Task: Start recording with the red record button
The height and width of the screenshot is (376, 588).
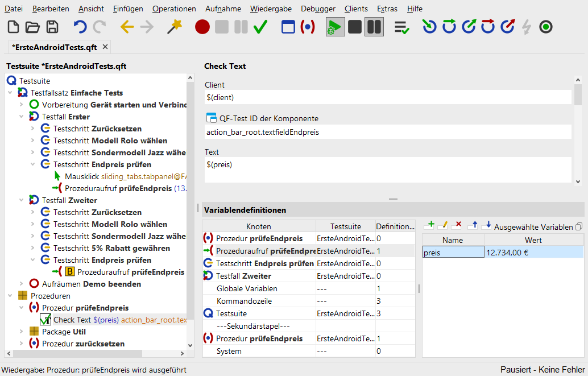Action: 202,27
